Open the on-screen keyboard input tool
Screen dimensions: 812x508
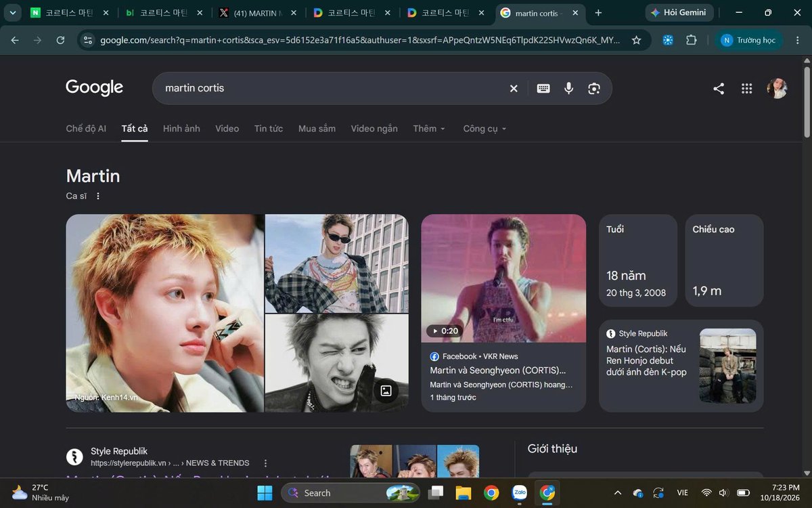pos(543,89)
